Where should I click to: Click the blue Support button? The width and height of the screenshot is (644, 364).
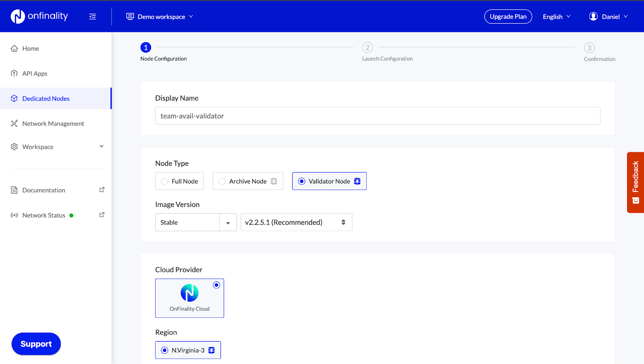[36, 344]
